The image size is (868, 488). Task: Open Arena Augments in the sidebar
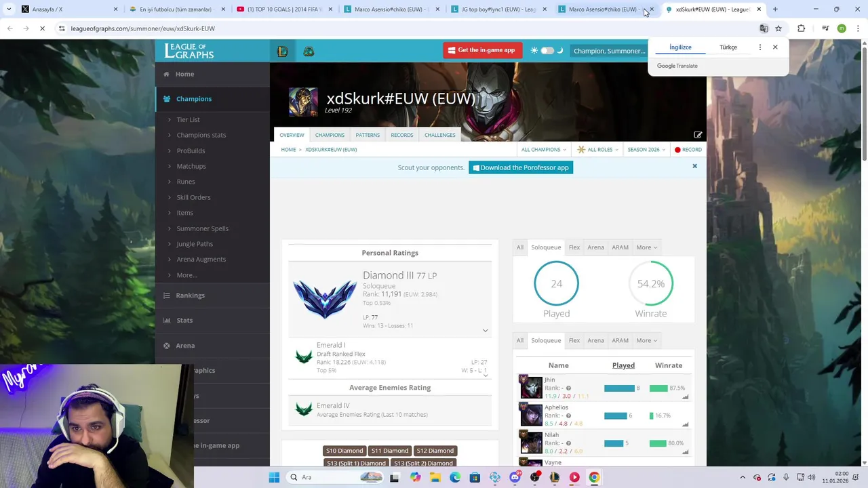[x=201, y=260]
